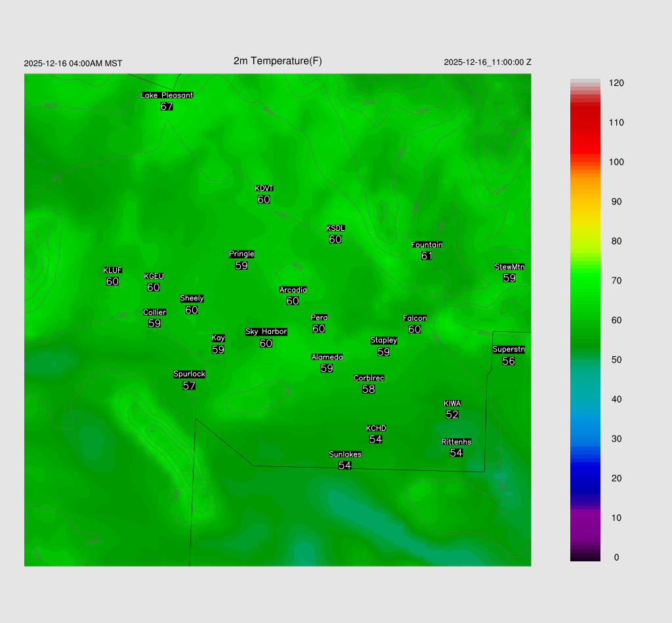
Task: Select the Arcadia station label
Action: coord(293,290)
